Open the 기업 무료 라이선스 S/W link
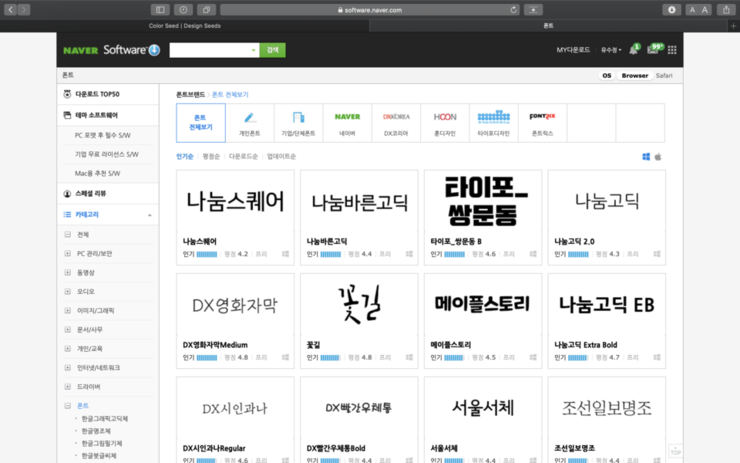Screen dimensions: 740x463 [107, 154]
